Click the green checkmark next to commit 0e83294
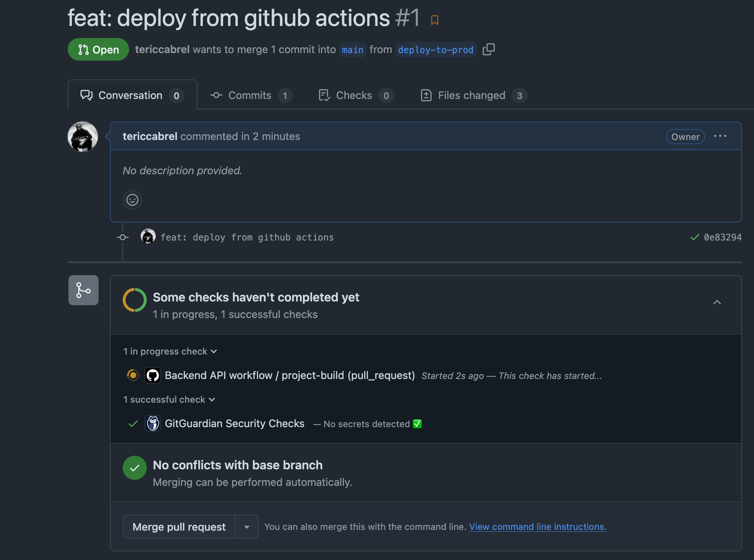This screenshot has height=560, width=754. click(694, 237)
